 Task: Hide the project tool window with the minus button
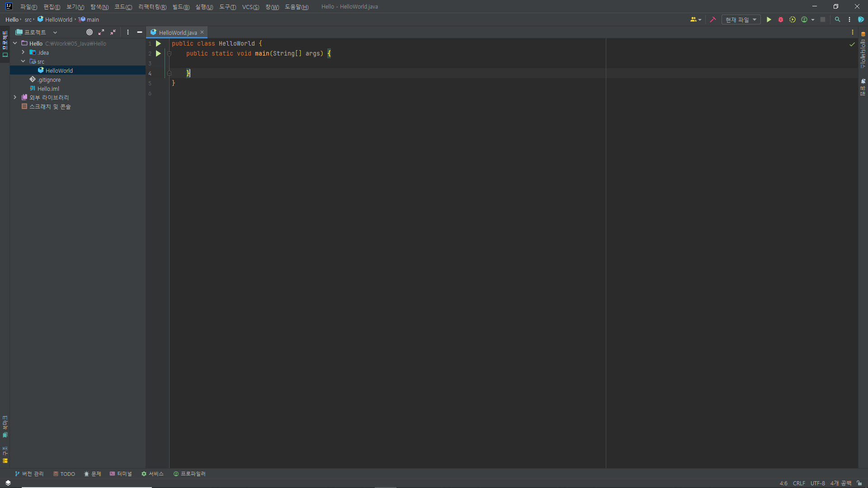[x=140, y=32]
